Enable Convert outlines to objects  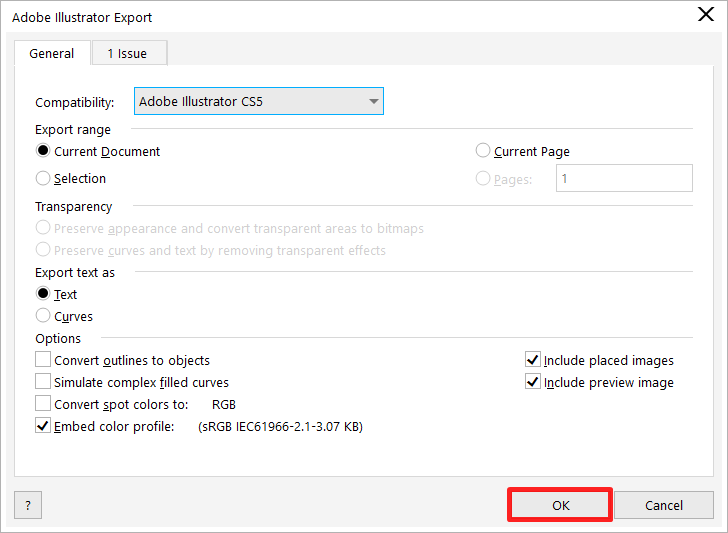click(x=43, y=360)
